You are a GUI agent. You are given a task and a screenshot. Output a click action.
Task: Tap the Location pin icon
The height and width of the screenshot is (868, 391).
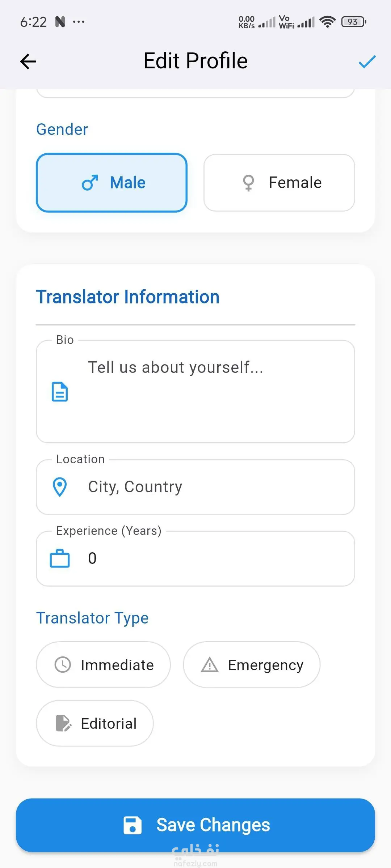(60, 487)
